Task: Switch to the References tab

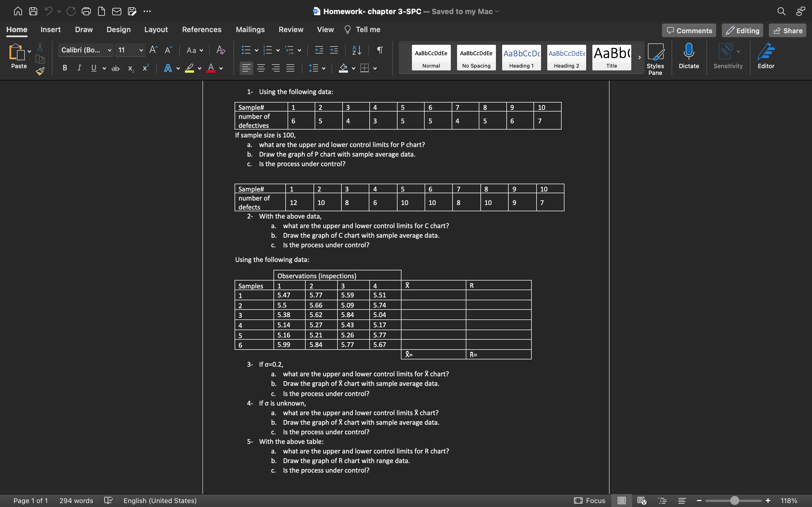Action: click(202, 30)
